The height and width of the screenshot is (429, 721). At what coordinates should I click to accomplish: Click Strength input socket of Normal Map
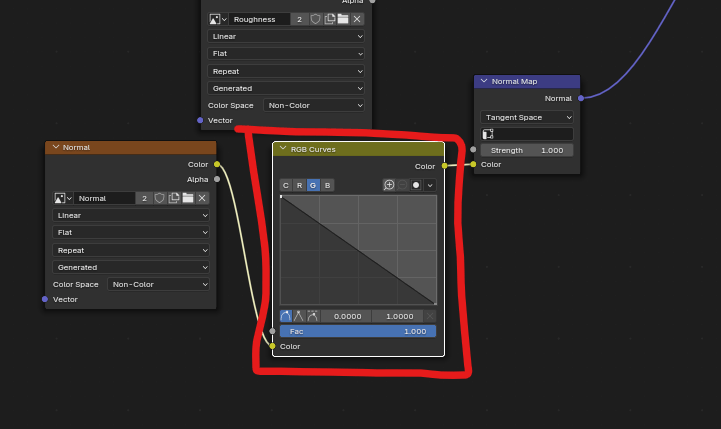click(x=473, y=149)
